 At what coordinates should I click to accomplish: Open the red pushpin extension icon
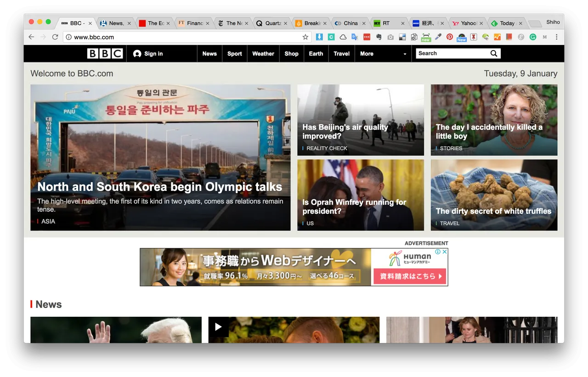pos(473,37)
